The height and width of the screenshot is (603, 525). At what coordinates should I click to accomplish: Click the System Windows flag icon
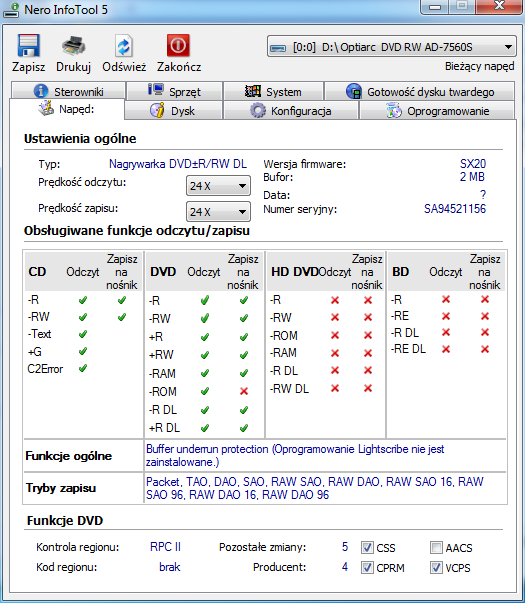tap(253, 91)
